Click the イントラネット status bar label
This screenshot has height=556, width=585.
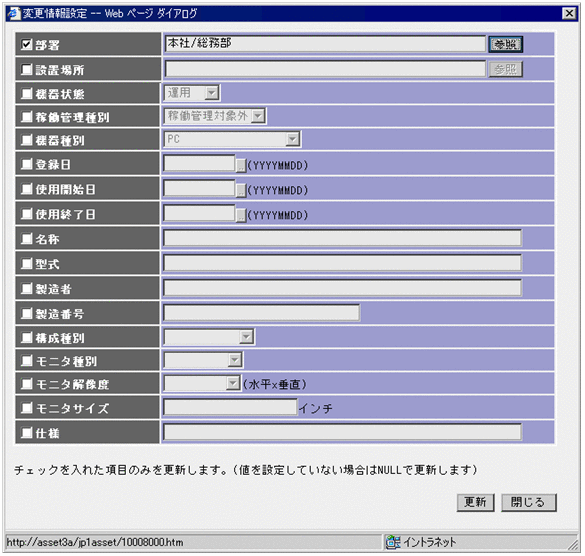430,542
